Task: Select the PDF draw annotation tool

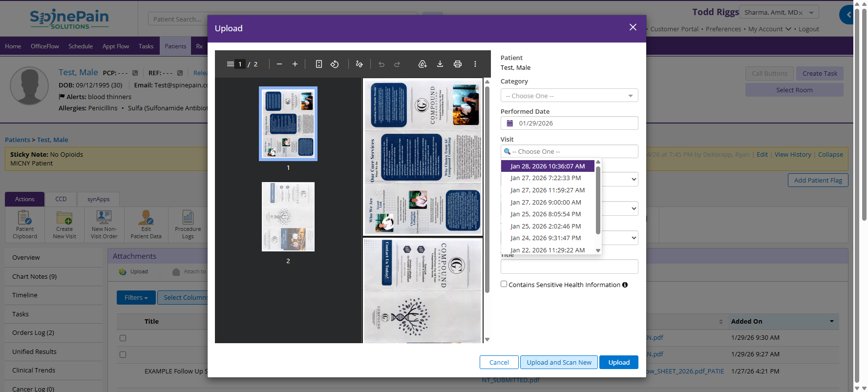Action: pyautogui.click(x=360, y=64)
